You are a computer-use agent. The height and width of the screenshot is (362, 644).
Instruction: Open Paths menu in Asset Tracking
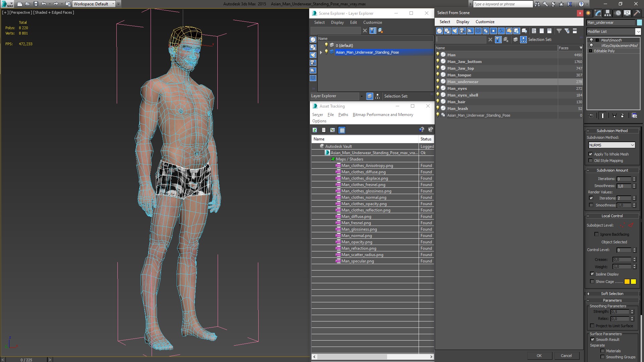pos(343,115)
